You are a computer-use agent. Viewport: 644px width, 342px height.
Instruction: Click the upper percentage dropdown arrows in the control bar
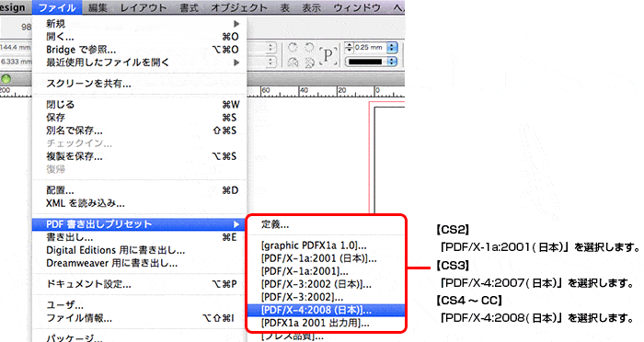270,47
